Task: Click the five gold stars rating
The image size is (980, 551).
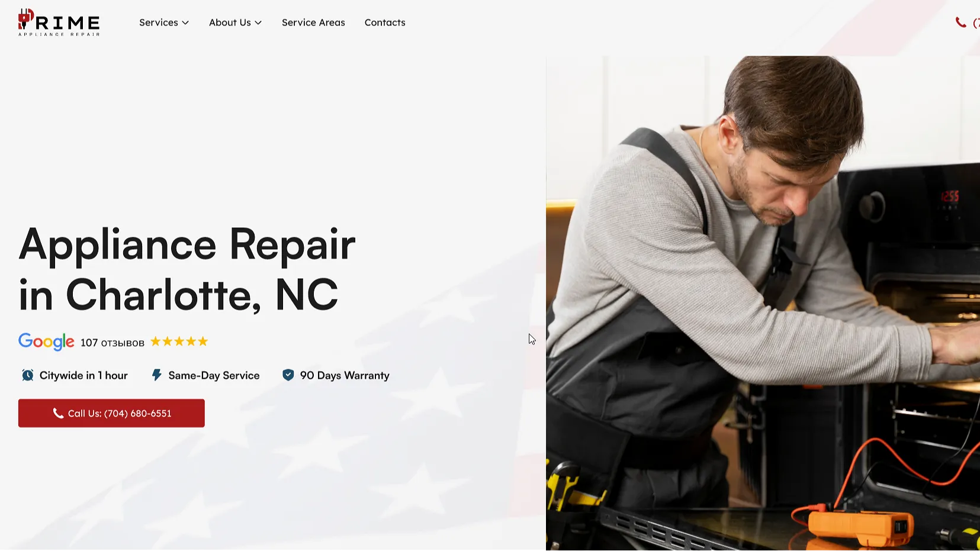Action: click(179, 341)
